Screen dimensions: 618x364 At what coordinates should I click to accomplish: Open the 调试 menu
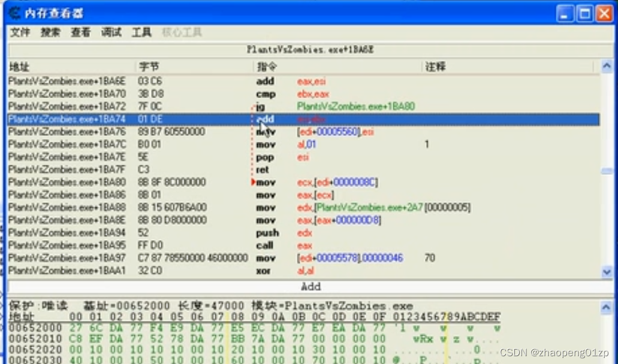[x=111, y=32]
